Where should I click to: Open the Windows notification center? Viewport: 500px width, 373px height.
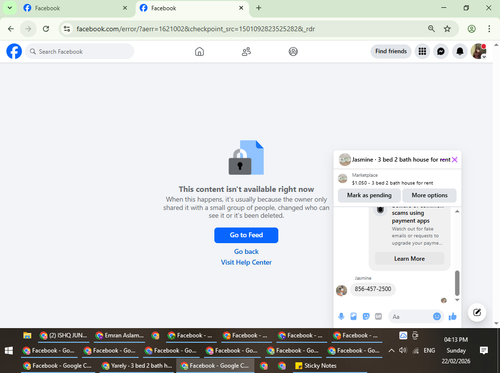click(484, 350)
